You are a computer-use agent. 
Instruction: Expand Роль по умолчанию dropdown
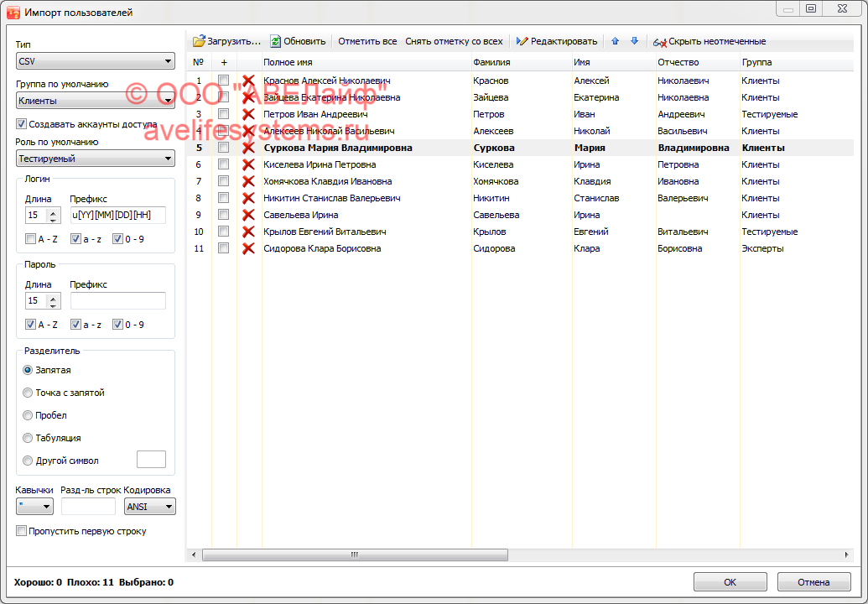(x=95, y=159)
